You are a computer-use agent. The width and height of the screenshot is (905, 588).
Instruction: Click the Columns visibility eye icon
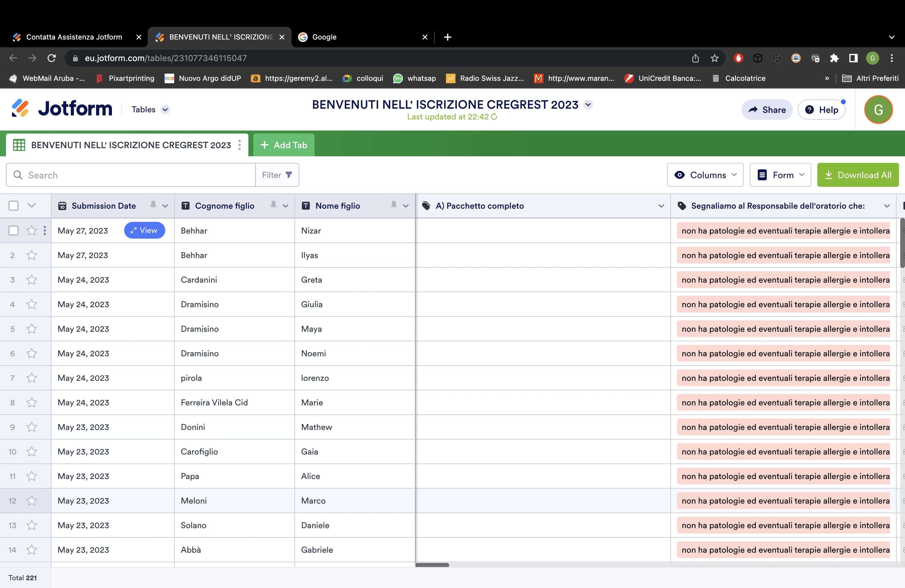click(x=680, y=175)
